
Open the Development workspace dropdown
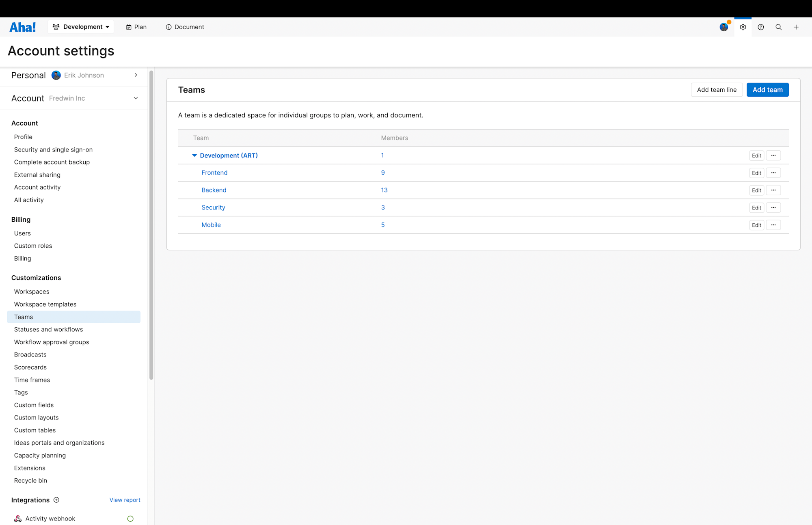coord(81,27)
